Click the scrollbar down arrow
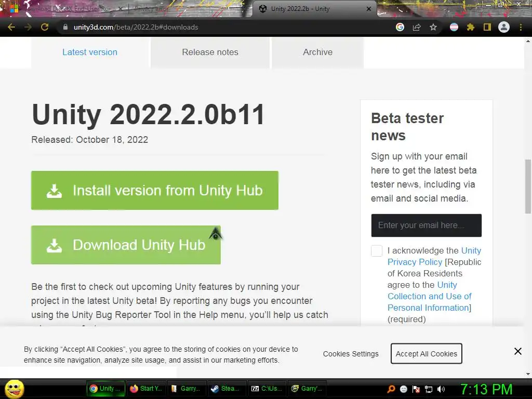This screenshot has width=532, height=399. [528, 374]
